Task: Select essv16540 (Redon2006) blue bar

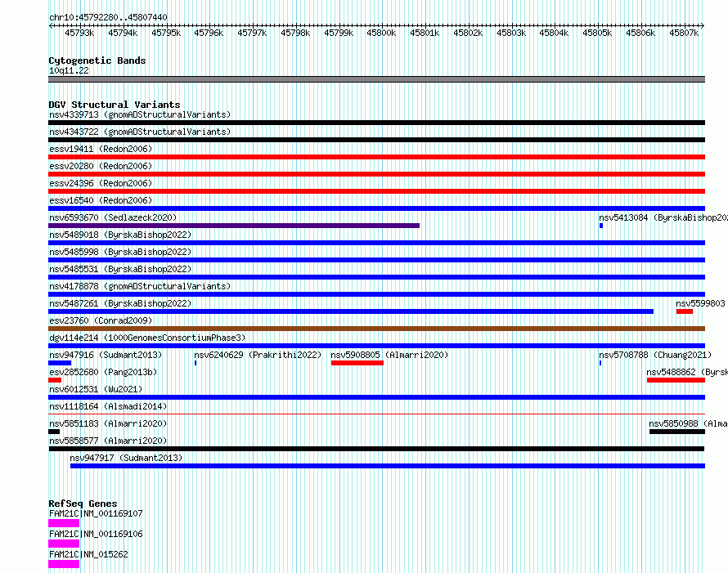Action: point(376,208)
